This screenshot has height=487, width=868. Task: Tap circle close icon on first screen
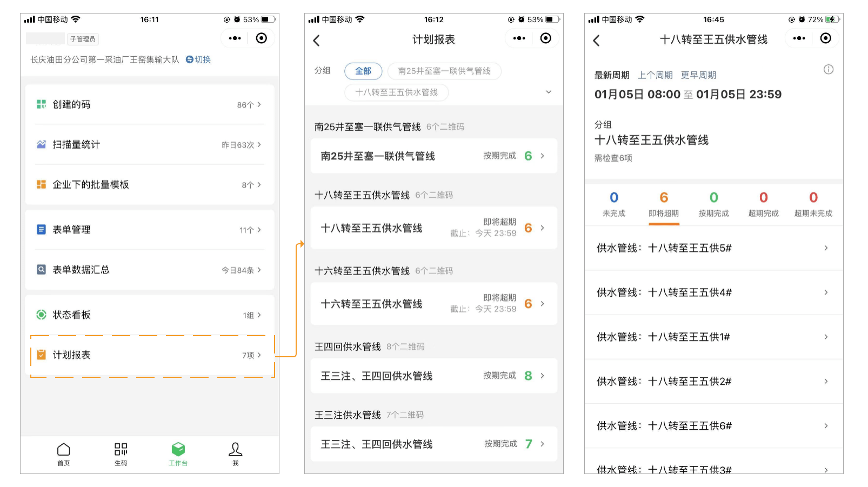[x=262, y=38]
